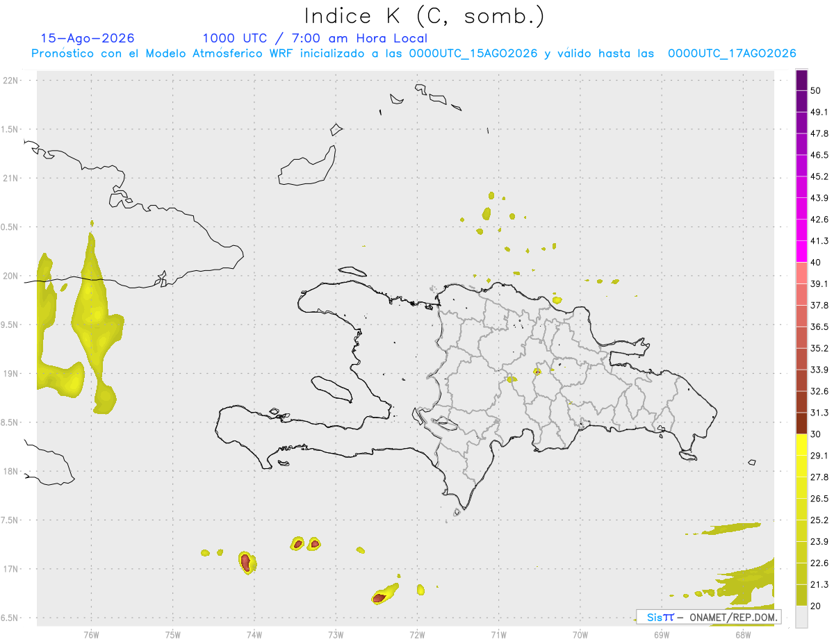This screenshot has width=834, height=644.
Task: Click the '29.1' color scale label
Action: (819, 456)
